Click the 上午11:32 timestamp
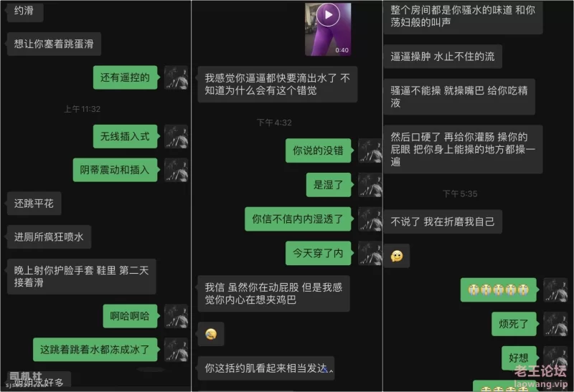 click(82, 109)
